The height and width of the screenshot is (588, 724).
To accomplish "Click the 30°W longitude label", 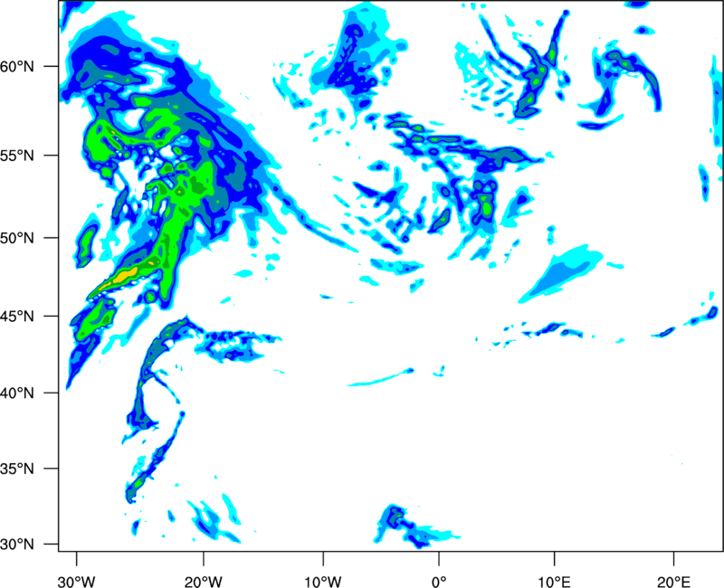I will pyautogui.click(x=76, y=582).
